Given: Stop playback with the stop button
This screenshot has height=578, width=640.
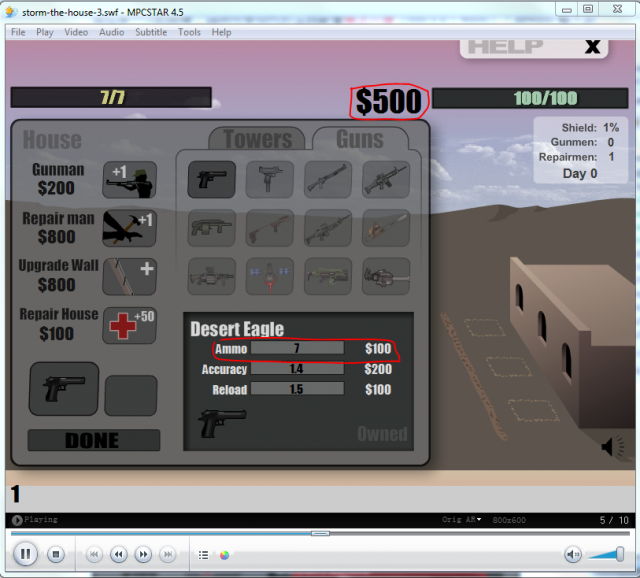Looking at the screenshot, I should tap(56, 554).
